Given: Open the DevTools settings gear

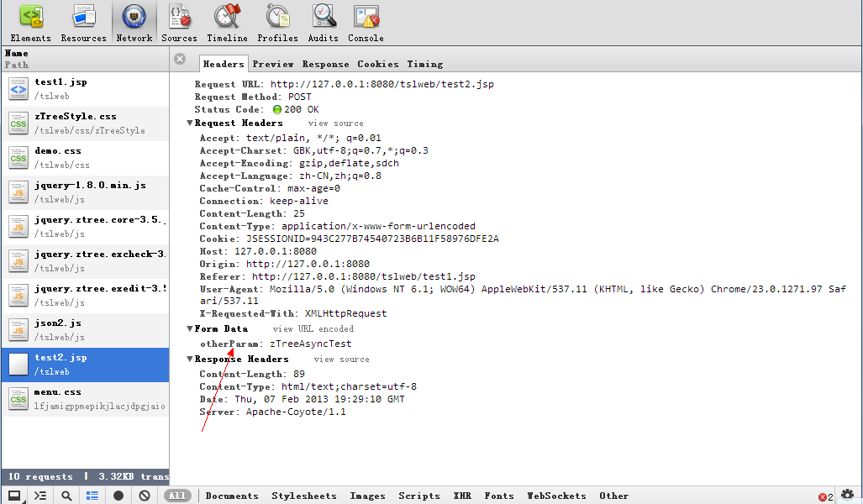Looking at the screenshot, I should [848, 495].
